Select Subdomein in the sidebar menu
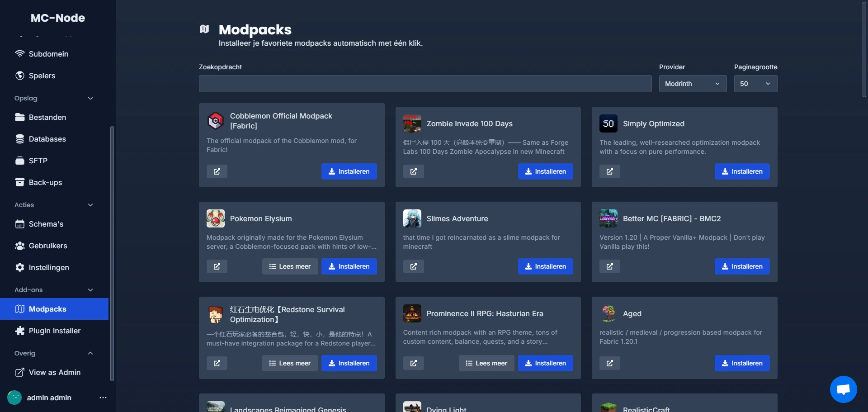The image size is (868, 412). click(x=49, y=54)
